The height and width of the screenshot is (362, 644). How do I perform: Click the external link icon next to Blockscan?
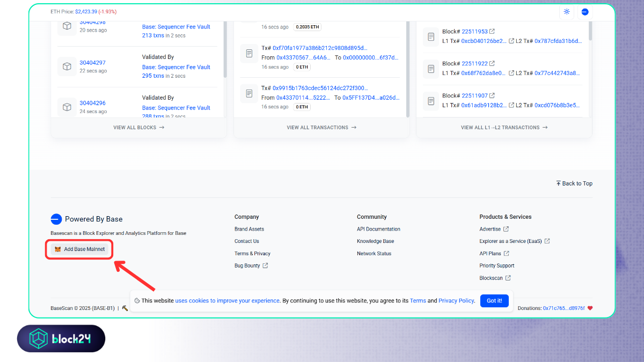coord(508,278)
